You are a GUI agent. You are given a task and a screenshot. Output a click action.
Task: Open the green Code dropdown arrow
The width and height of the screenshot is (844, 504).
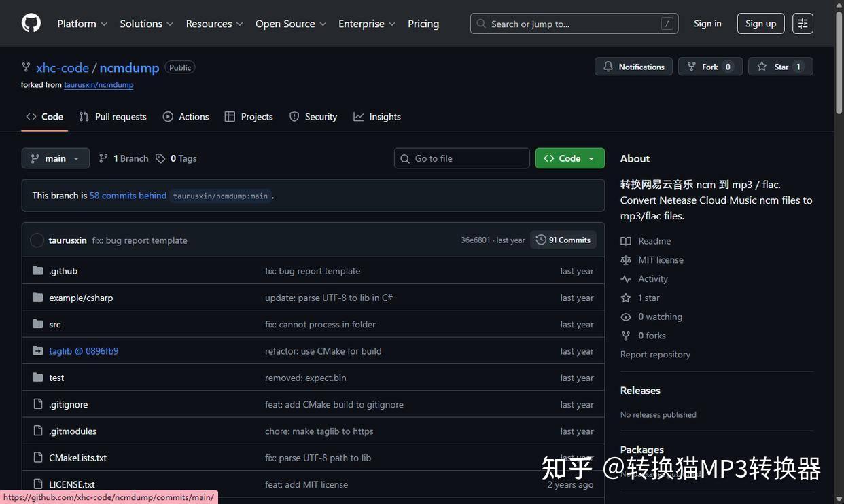click(591, 158)
